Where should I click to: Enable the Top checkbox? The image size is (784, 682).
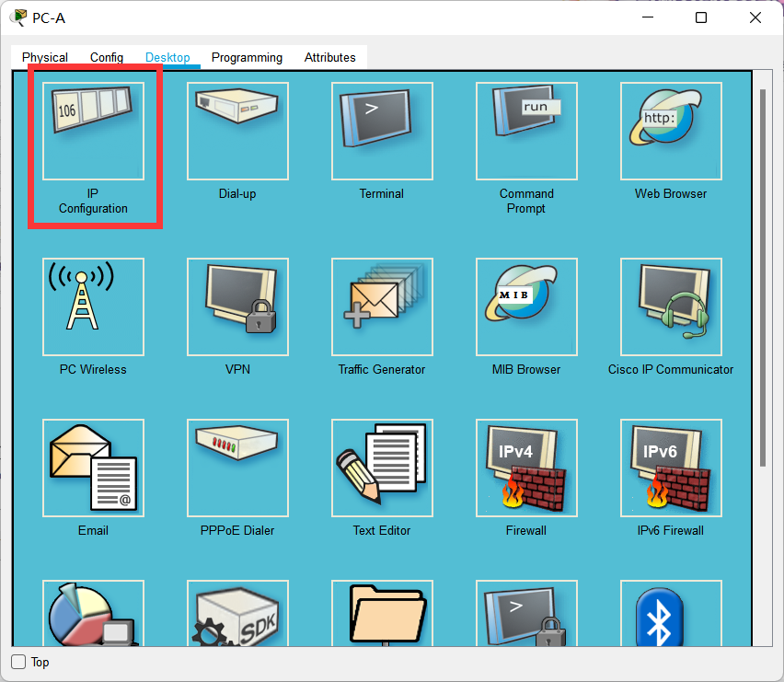pyautogui.click(x=18, y=662)
